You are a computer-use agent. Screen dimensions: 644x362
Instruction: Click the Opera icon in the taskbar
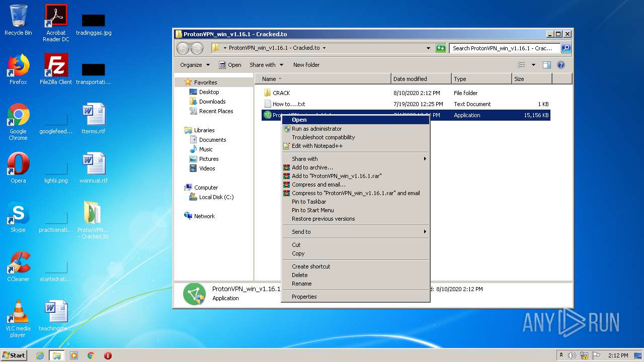[x=108, y=355]
